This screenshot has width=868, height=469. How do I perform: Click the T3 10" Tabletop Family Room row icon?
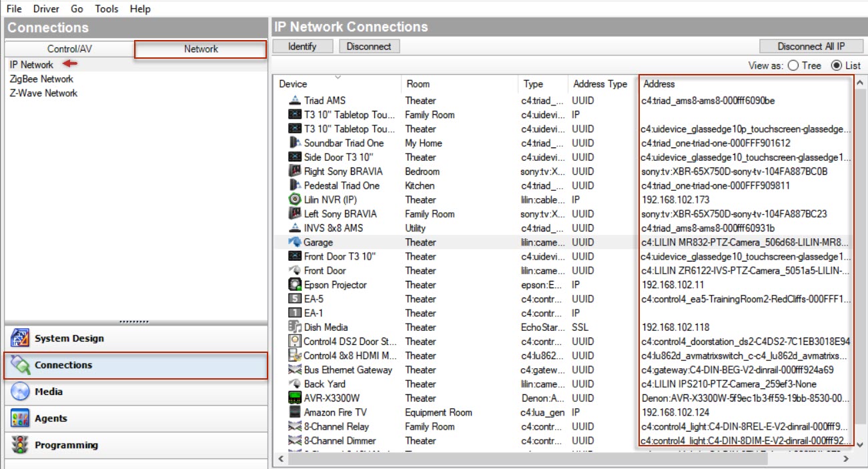point(295,115)
